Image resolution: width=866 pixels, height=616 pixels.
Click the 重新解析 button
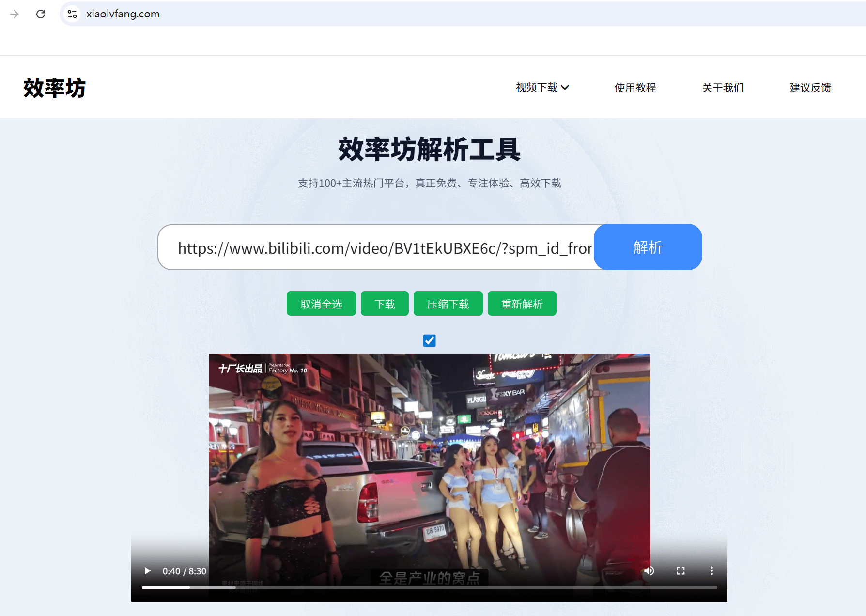522,304
